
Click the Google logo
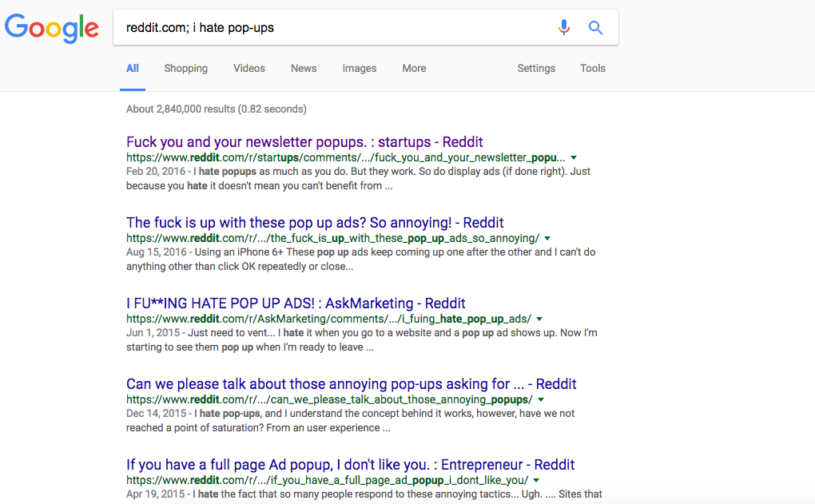pyautogui.click(x=52, y=28)
